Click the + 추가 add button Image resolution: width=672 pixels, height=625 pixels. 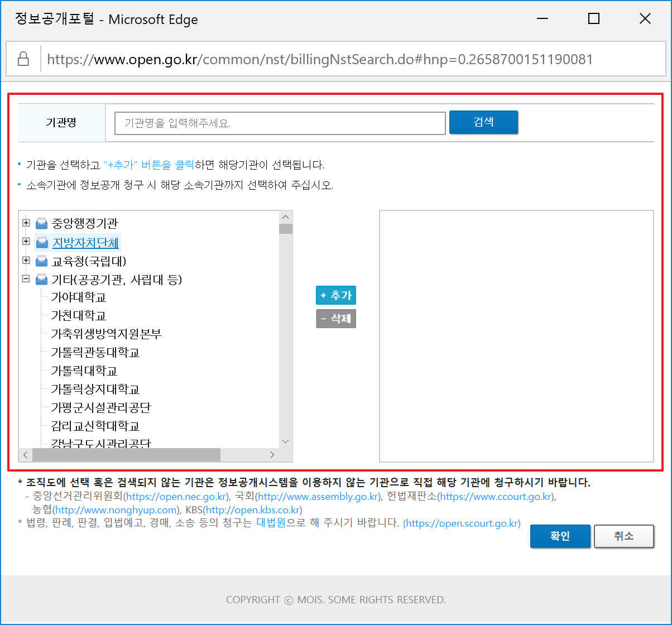[x=336, y=296]
